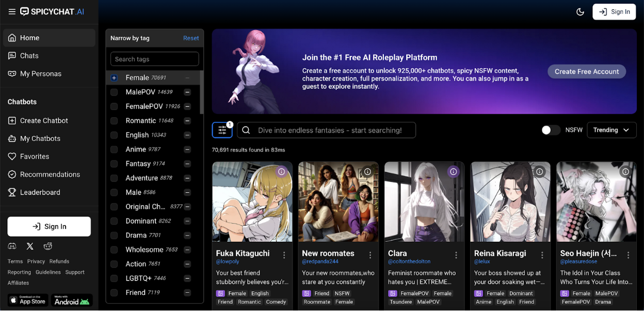The height and width of the screenshot is (311, 644).
Task: Check the Anime tag checkbox
Action: point(114,149)
